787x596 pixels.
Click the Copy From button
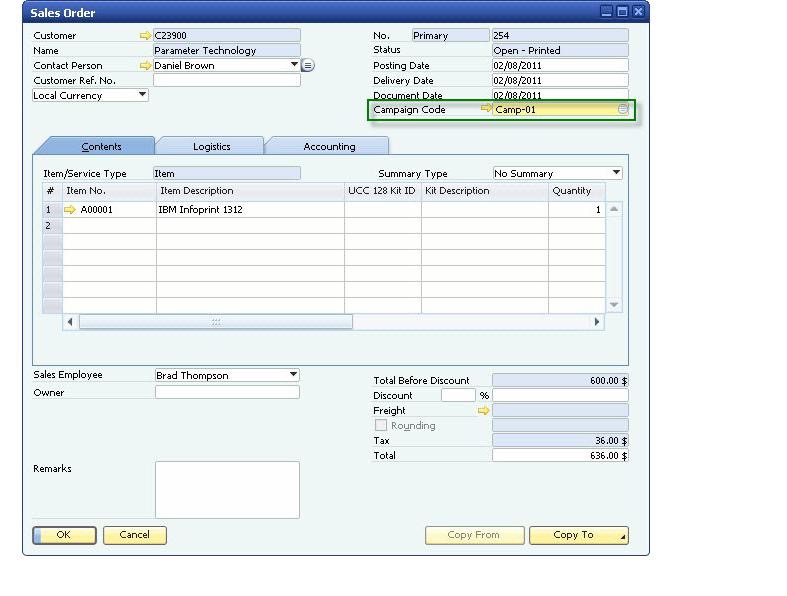(474, 535)
